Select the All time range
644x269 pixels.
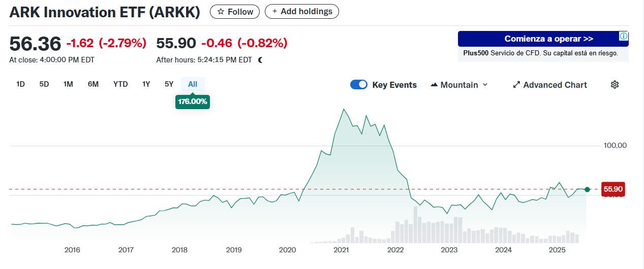[193, 84]
